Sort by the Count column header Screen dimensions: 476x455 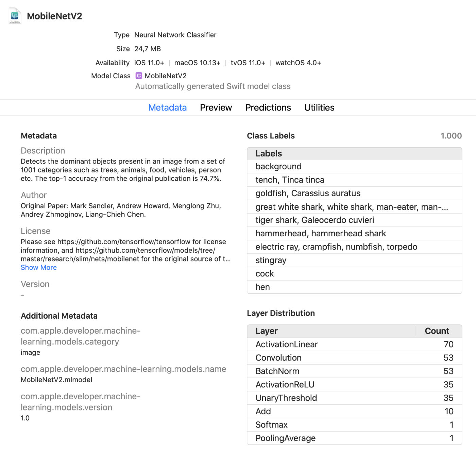(437, 331)
